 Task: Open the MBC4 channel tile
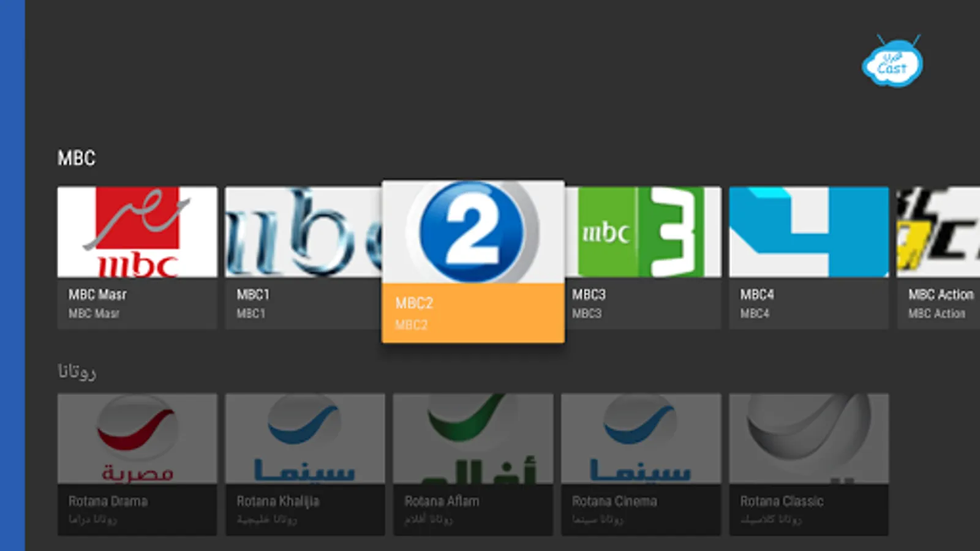click(809, 258)
